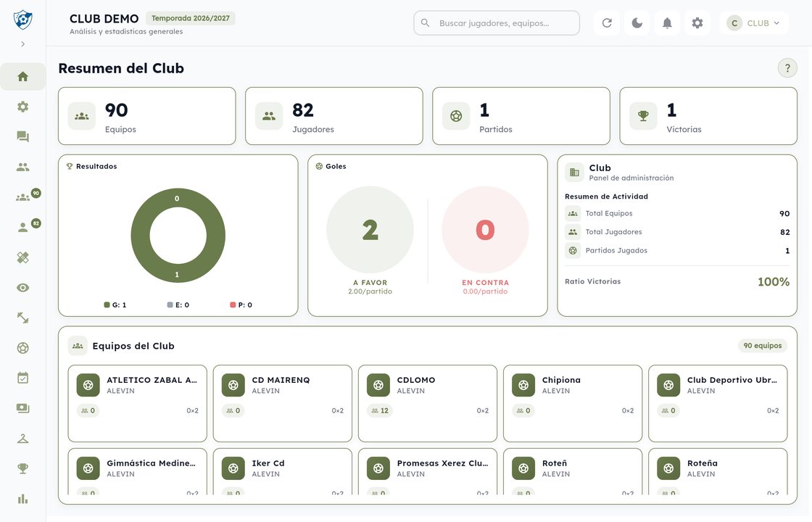Click the green G: 1 legend swatch

coord(107,305)
